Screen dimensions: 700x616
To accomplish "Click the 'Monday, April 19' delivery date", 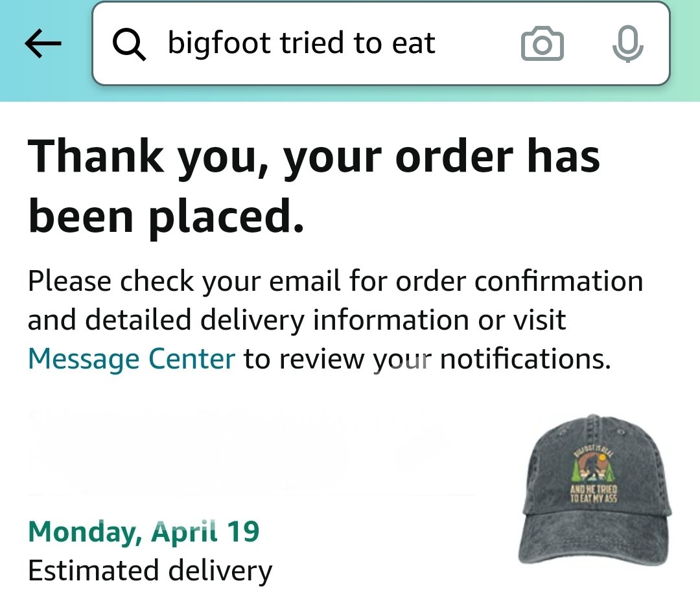I will (144, 532).
